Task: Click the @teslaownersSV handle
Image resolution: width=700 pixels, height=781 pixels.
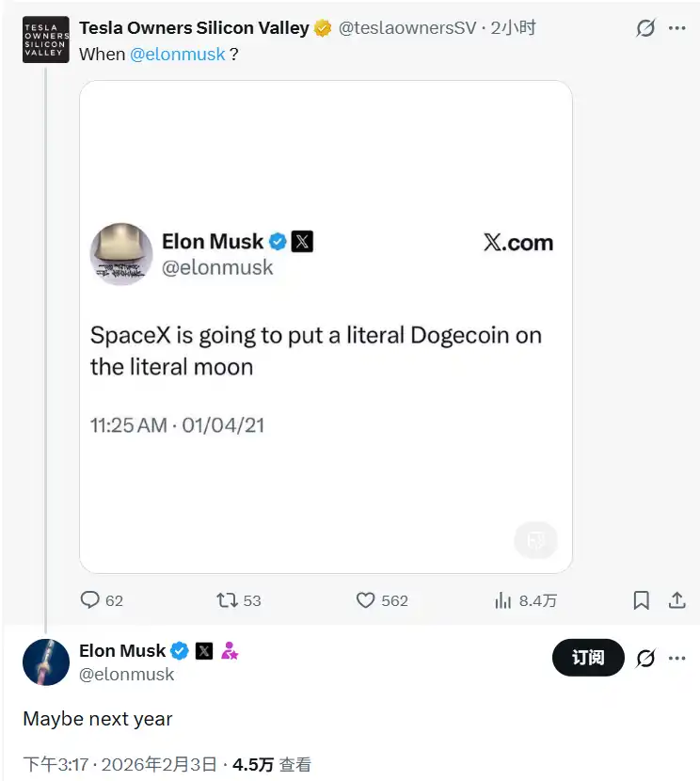Action: tap(406, 28)
